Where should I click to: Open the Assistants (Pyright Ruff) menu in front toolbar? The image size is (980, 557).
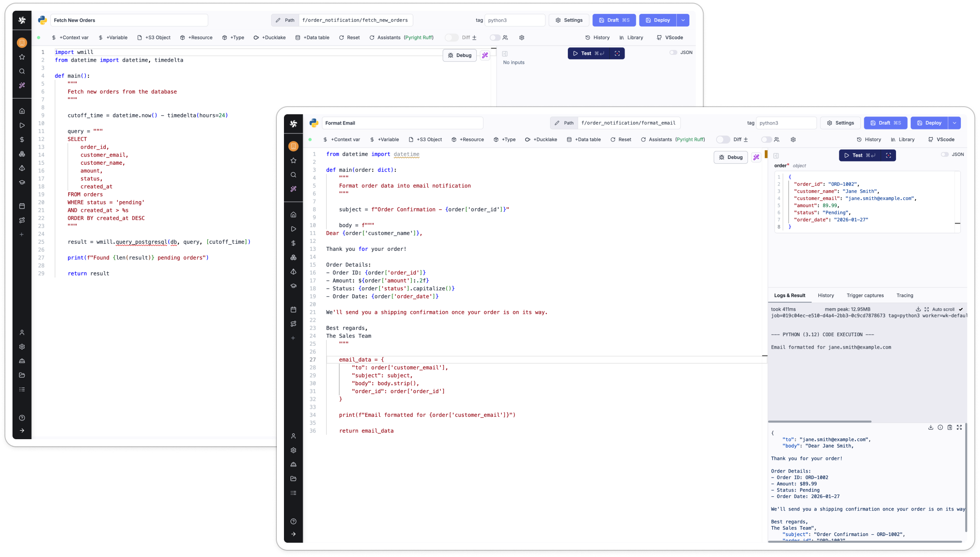click(672, 140)
